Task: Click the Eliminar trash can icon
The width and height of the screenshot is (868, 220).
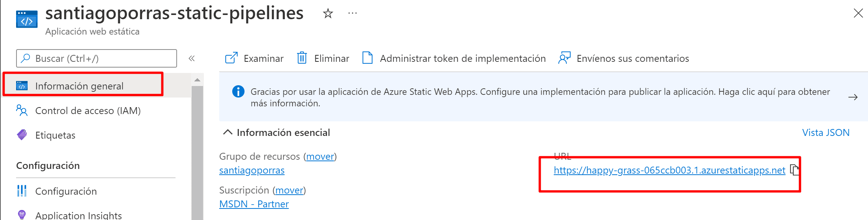Action: pyautogui.click(x=302, y=58)
